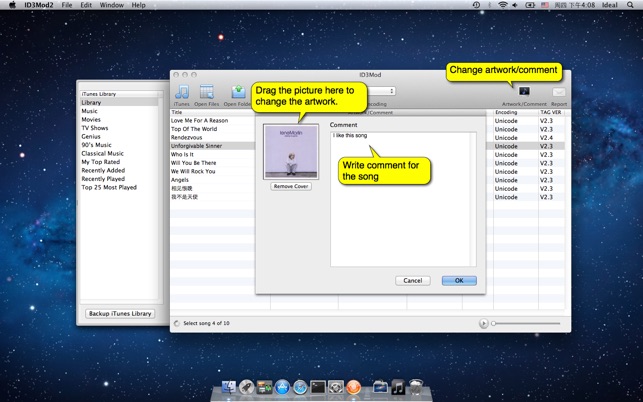Open the Apple menu
Screen dimensions: 643x402
(12, 5)
